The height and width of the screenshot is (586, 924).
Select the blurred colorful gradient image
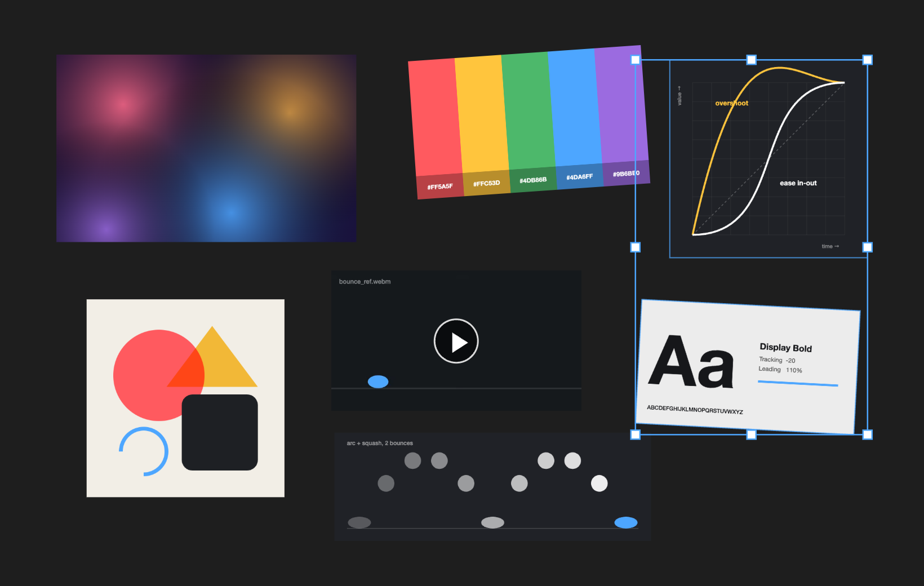click(x=206, y=148)
